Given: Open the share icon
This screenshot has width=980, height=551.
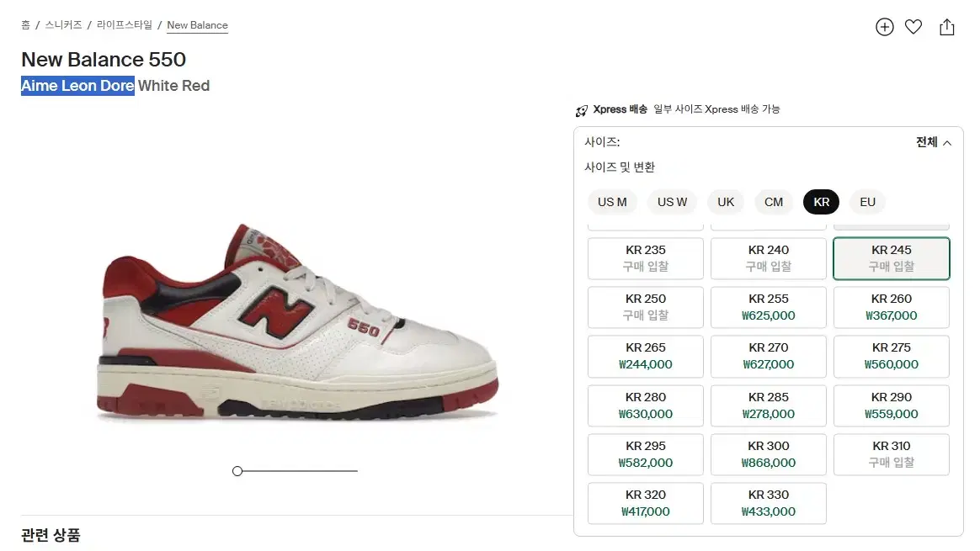Looking at the screenshot, I should point(947,27).
